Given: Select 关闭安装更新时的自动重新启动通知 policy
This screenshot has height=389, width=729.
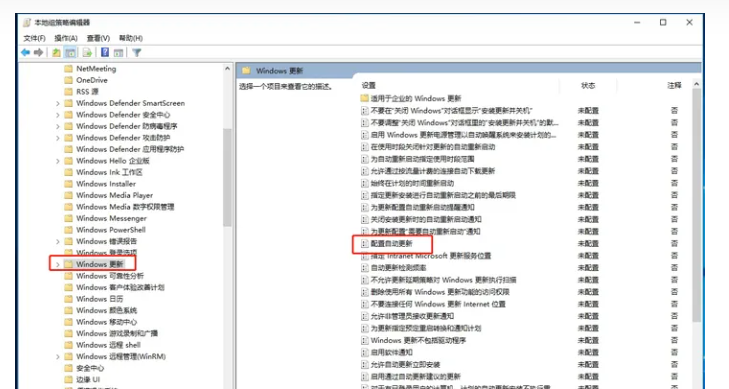Looking at the screenshot, I should (x=426, y=219).
